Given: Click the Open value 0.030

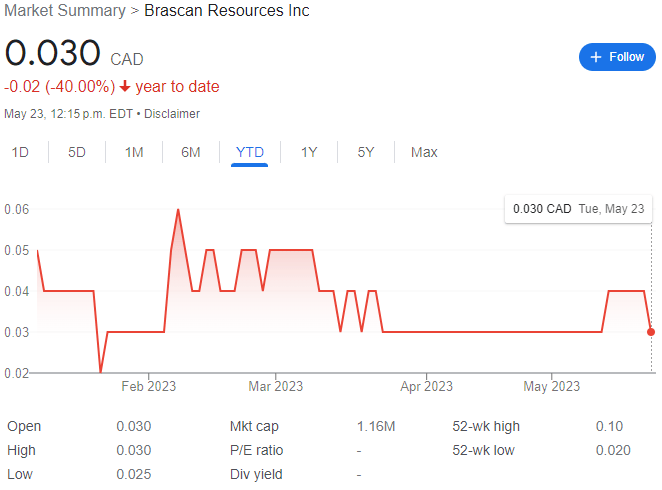Looking at the screenshot, I should (x=134, y=426).
